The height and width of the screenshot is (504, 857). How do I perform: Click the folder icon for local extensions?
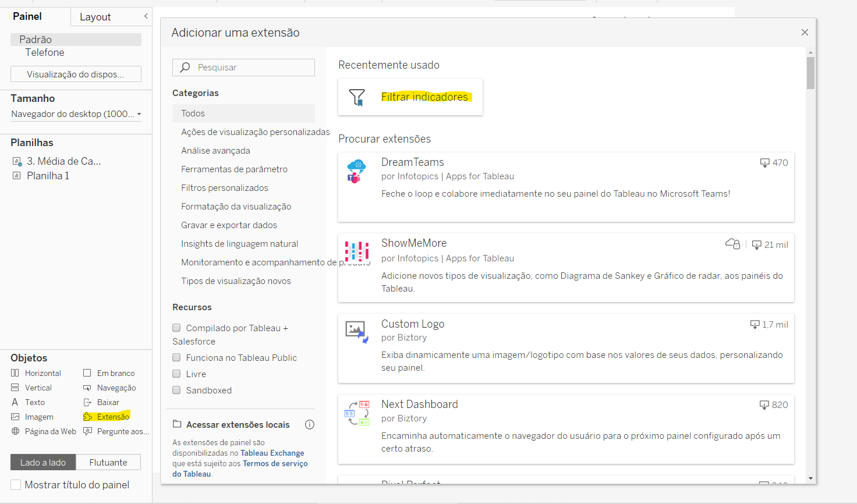[177, 424]
